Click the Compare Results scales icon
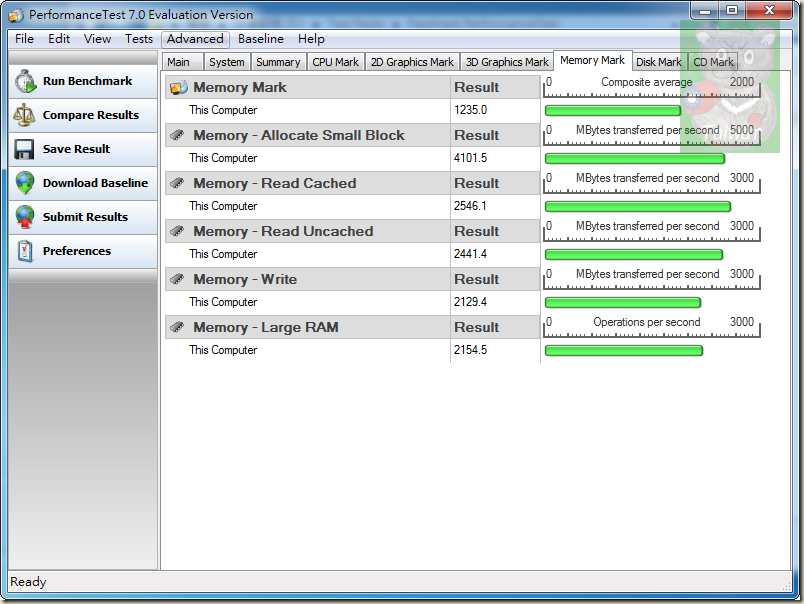 24,115
